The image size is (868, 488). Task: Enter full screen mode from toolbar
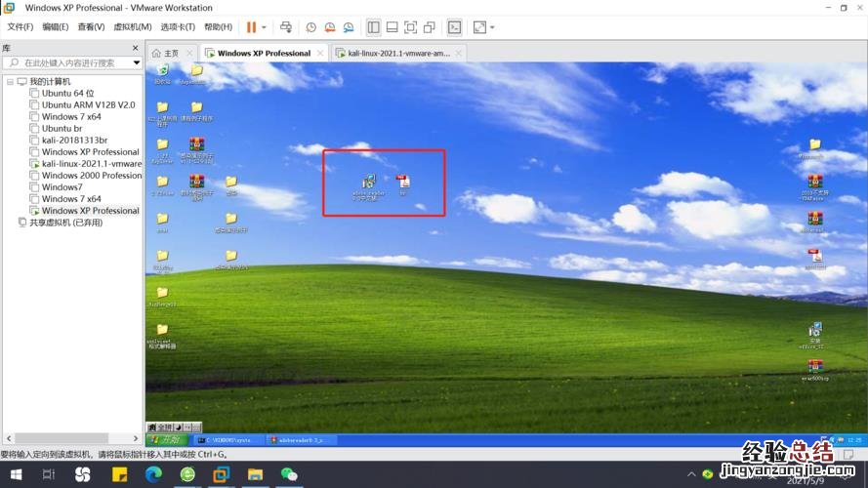(x=410, y=27)
